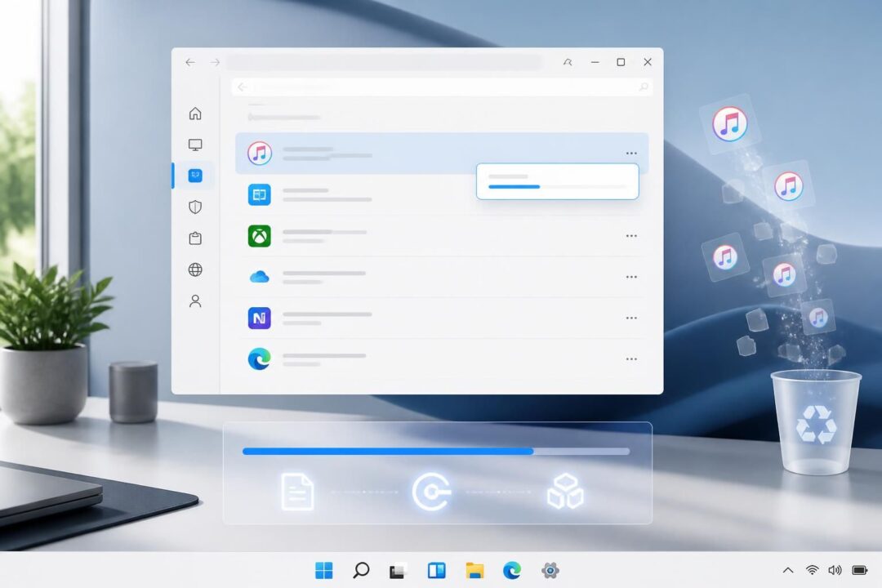Open the Recycle Bin on the desk
The image size is (882, 588).
(x=816, y=422)
